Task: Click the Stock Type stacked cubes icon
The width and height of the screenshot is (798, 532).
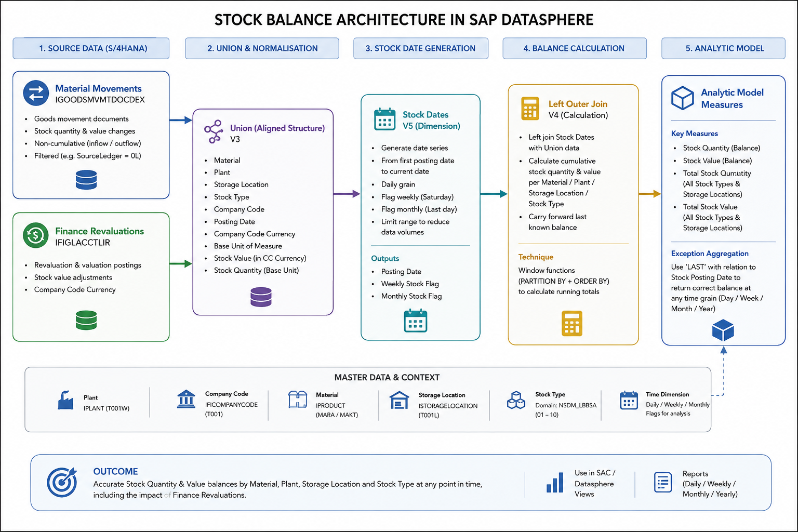Action: (x=516, y=400)
